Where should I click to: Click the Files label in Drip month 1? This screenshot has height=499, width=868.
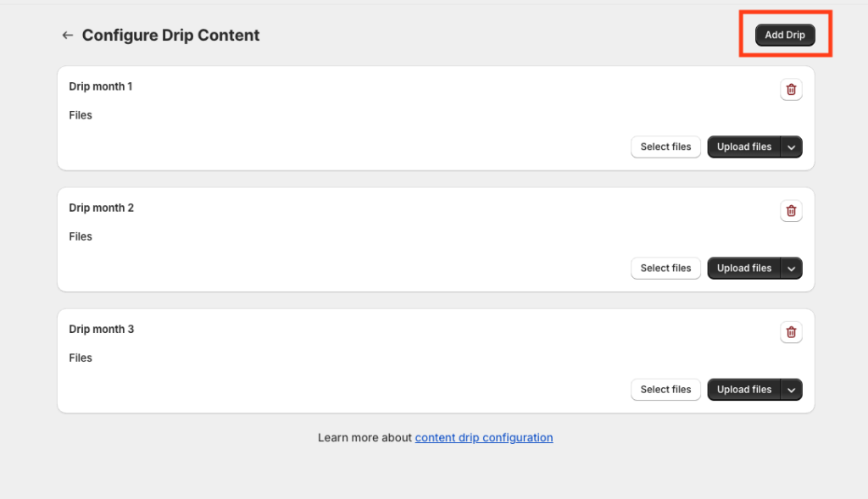pyautogui.click(x=81, y=115)
